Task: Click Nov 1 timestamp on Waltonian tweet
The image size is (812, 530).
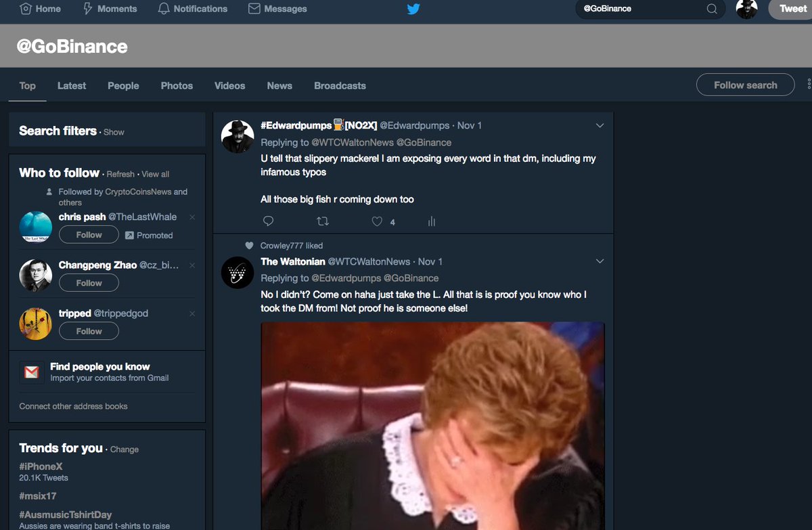Action: tap(430, 261)
